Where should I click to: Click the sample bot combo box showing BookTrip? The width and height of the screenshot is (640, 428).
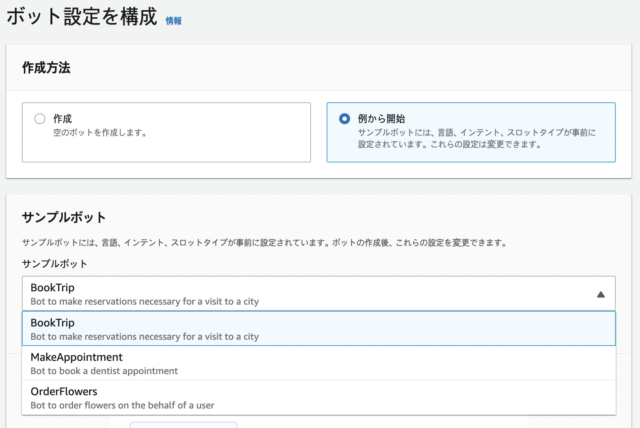click(319, 294)
